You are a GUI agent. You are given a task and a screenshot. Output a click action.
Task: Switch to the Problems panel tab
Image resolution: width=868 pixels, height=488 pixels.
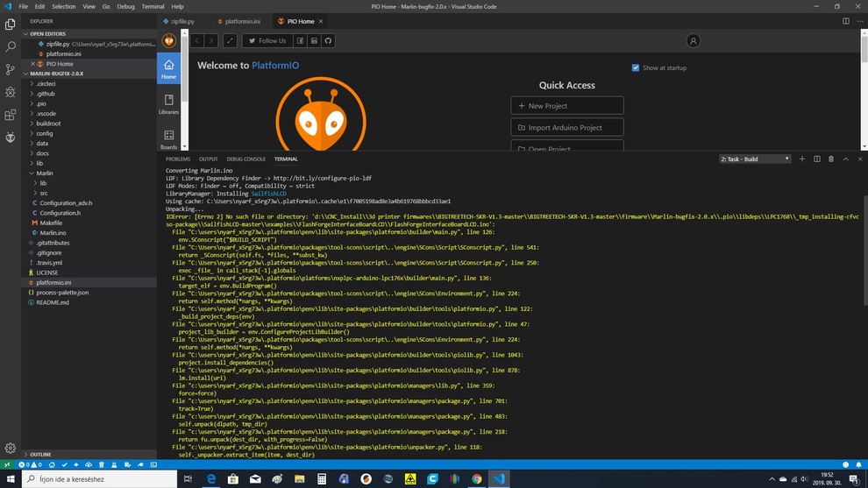point(178,159)
